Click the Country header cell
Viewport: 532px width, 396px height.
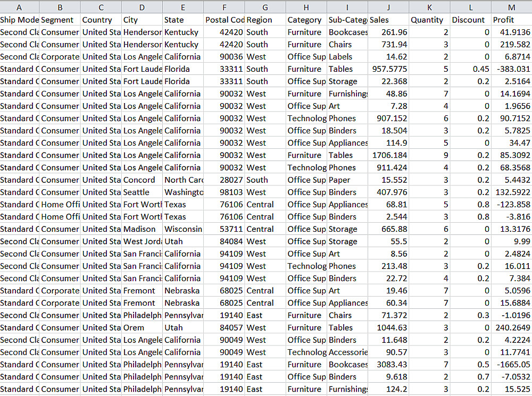point(101,20)
